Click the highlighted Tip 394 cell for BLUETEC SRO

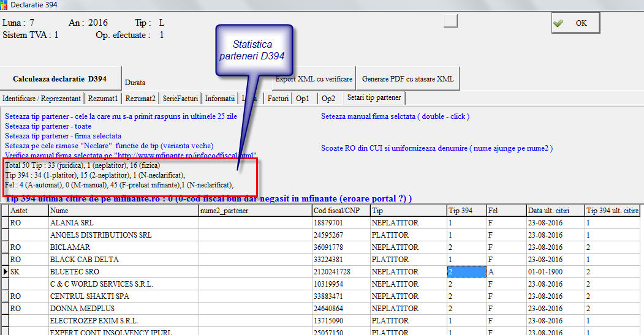(x=466, y=271)
